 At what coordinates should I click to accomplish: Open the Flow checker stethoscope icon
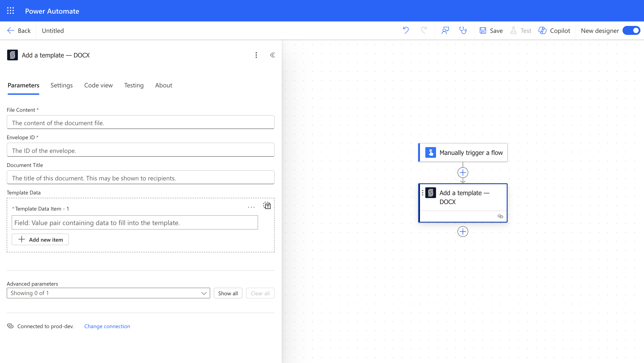click(463, 30)
